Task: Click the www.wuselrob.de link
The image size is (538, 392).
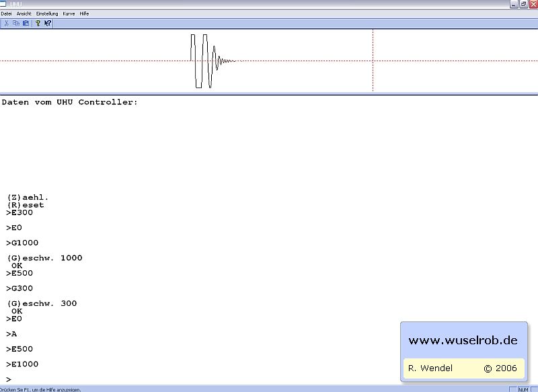Action: pyautogui.click(x=463, y=341)
